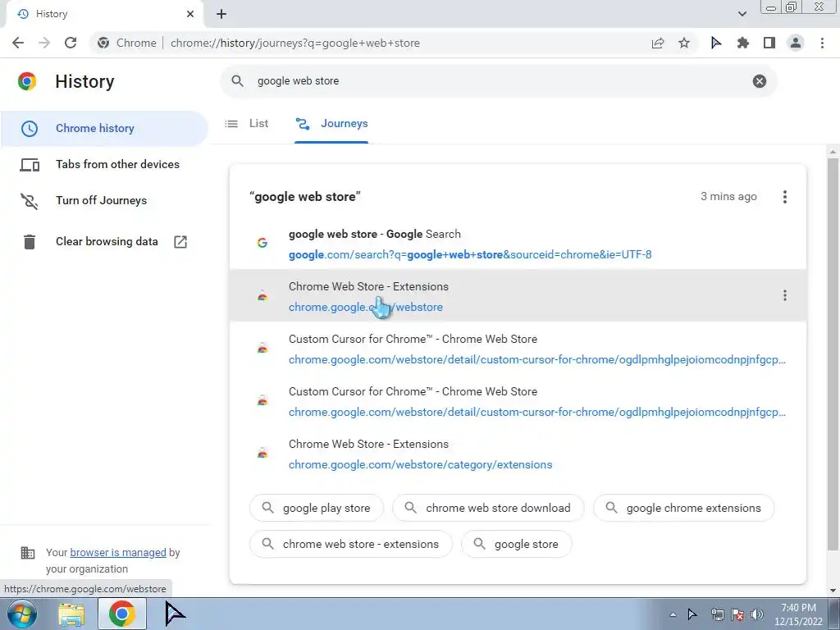The height and width of the screenshot is (630, 840).
Task: Open the Extensions puzzle icon
Action: (742, 43)
